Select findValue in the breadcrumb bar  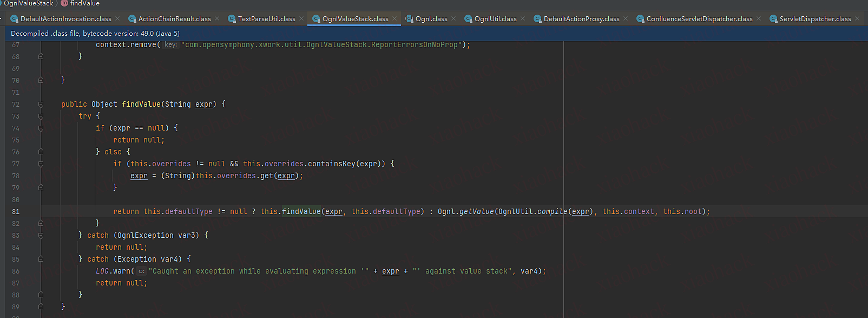pos(85,3)
